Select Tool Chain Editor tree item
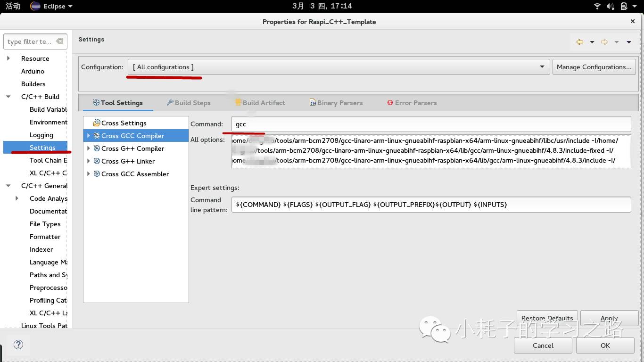Image resolution: width=644 pixels, height=362 pixels. [x=49, y=160]
